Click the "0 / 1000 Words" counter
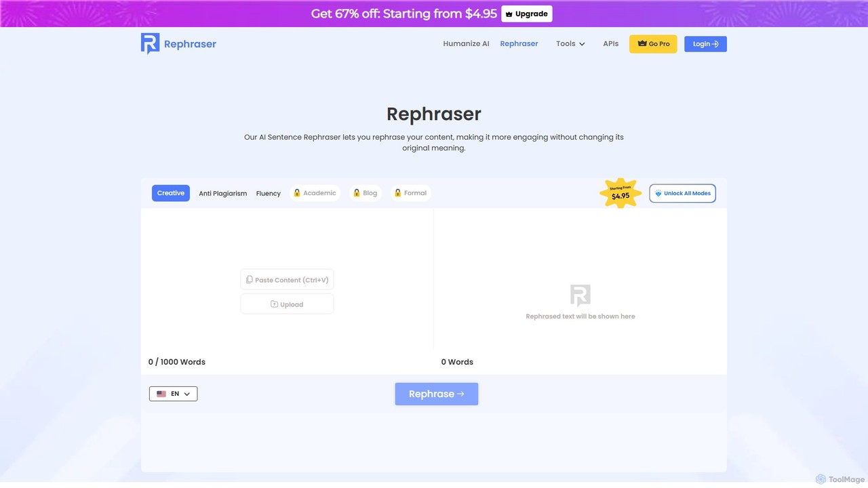 pos(177,362)
